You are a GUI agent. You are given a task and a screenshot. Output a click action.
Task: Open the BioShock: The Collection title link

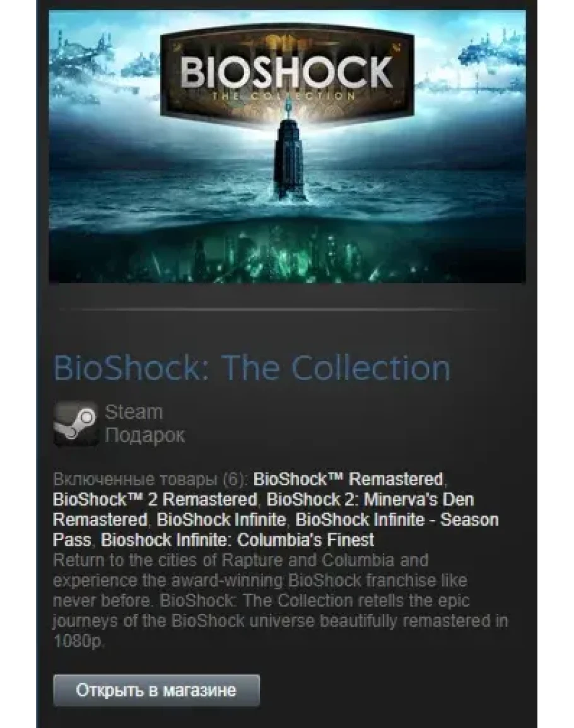tap(252, 367)
